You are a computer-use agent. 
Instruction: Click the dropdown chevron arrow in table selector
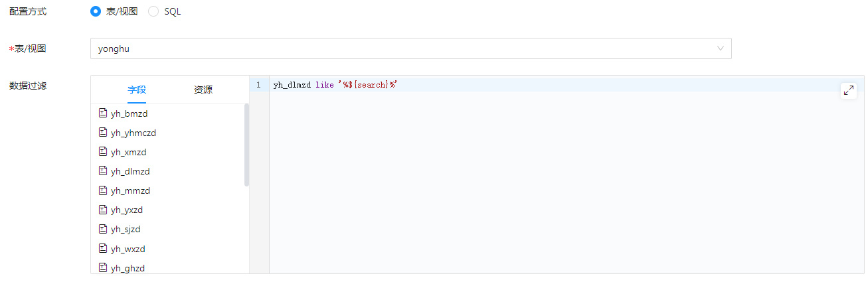721,48
